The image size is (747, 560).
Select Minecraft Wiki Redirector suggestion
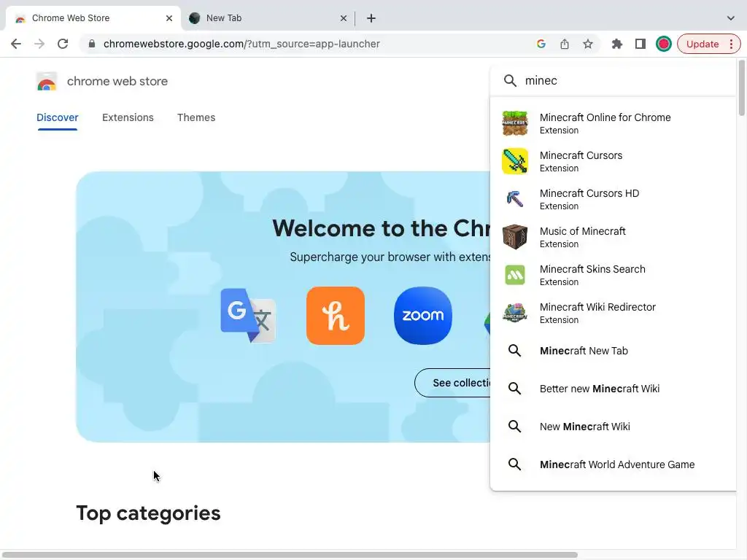613,313
